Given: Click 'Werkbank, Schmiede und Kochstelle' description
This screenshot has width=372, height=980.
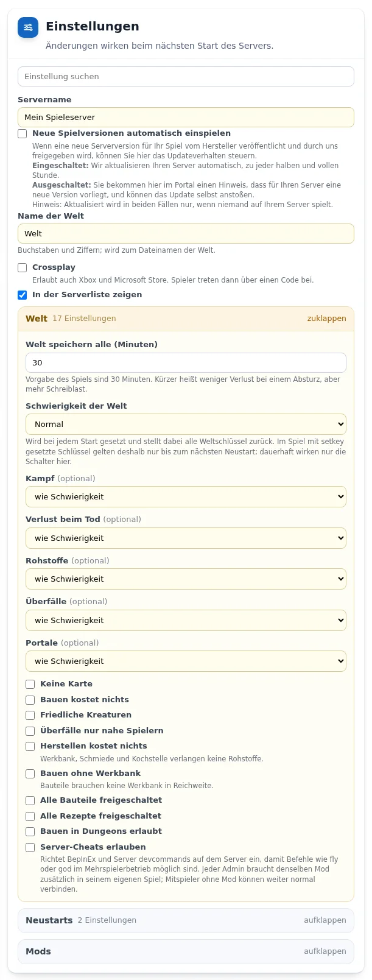Looking at the screenshot, I should tap(152, 759).
